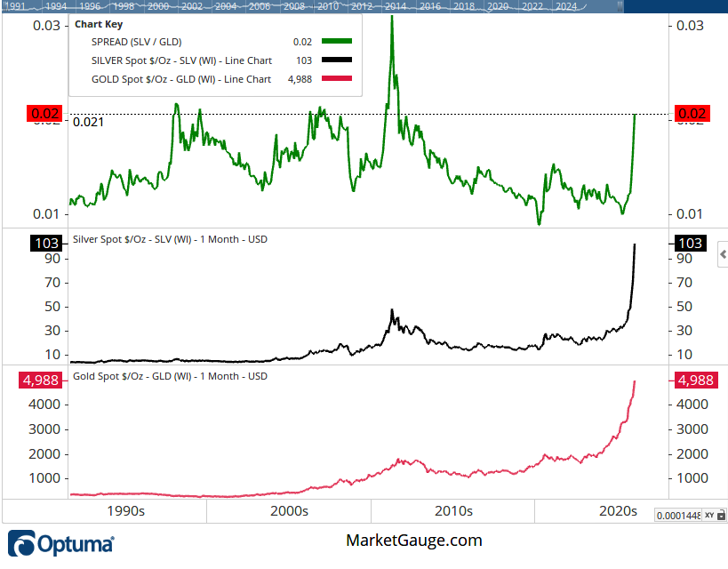Click the Optuma logo
728x569 pixels.
(x=60, y=542)
